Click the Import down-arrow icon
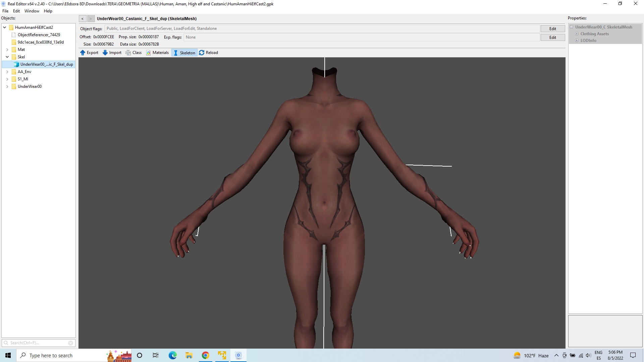The image size is (644, 362). pos(105,53)
